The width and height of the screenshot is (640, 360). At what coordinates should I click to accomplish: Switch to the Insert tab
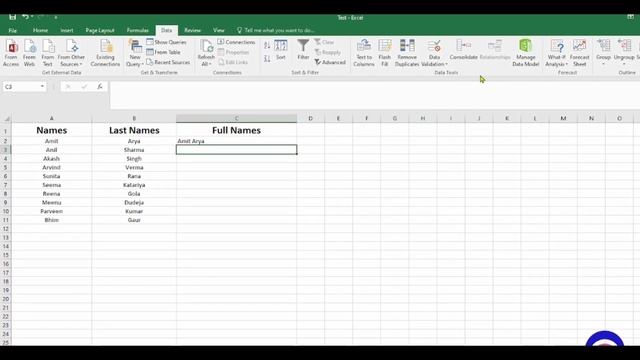tap(67, 30)
